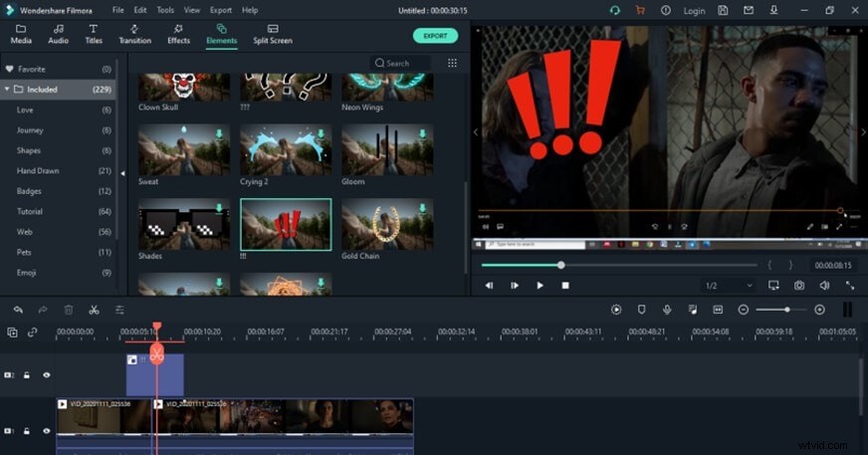
Task: Open the grid view options for elements
Action: [452, 63]
